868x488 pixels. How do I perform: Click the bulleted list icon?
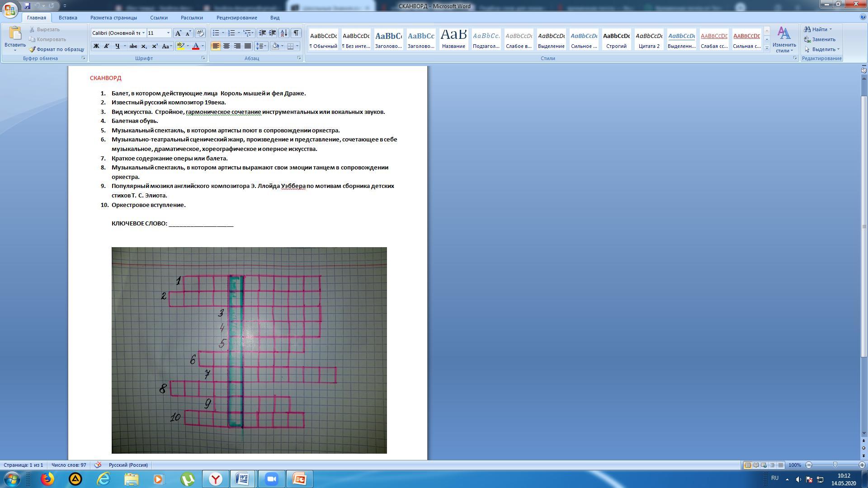(x=216, y=33)
